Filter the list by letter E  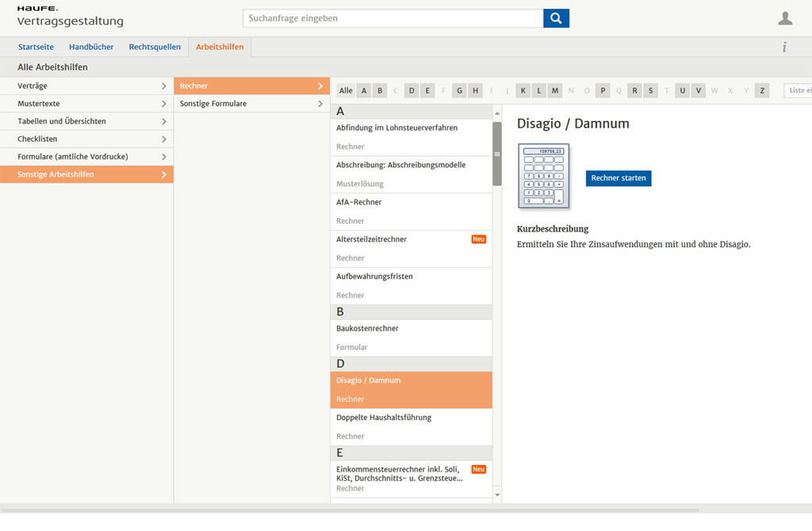(x=427, y=90)
